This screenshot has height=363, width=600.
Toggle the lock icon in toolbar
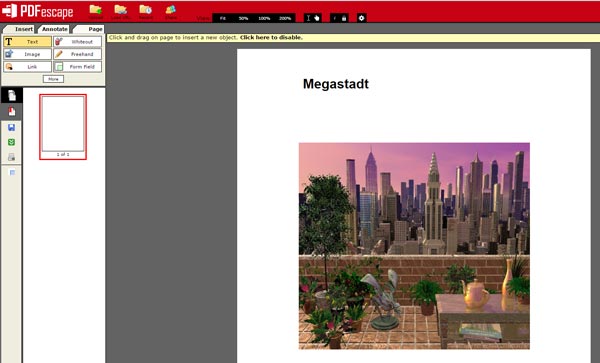pyautogui.click(x=344, y=18)
